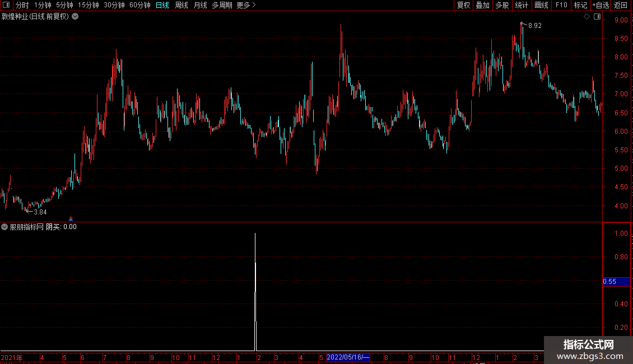
Task: Click the 3.84 low price label
Action: click(40, 212)
